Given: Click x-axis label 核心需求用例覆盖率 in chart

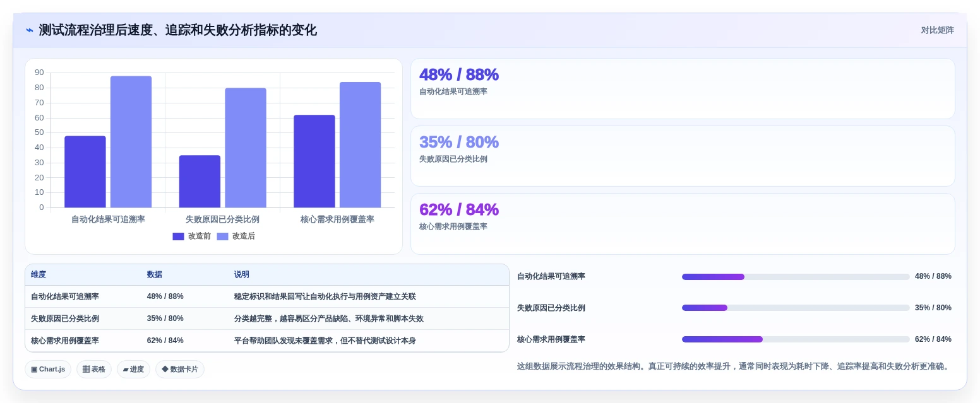Looking at the screenshot, I should tap(337, 219).
